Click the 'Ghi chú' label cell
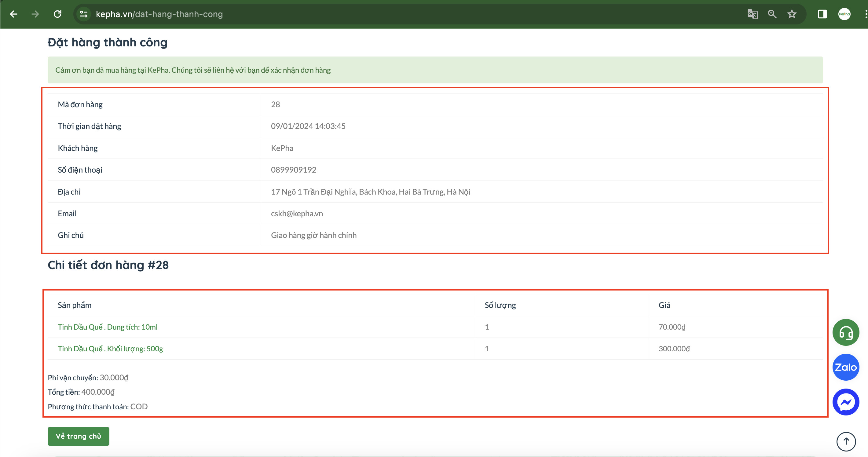The width and height of the screenshot is (868, 457). (x=154, y=235)
